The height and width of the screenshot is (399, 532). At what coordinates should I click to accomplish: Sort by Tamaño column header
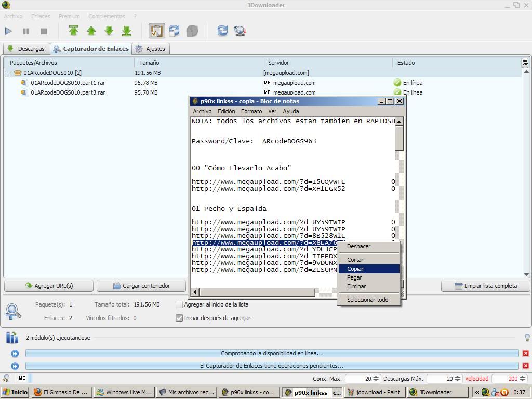tap(199, 63)
